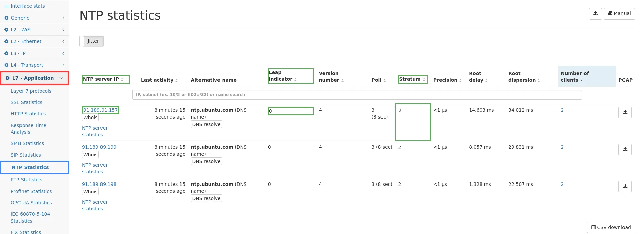Click Whois under 91.189.89.199
This screenshot has width=644, height=234.
click(90, 155)
